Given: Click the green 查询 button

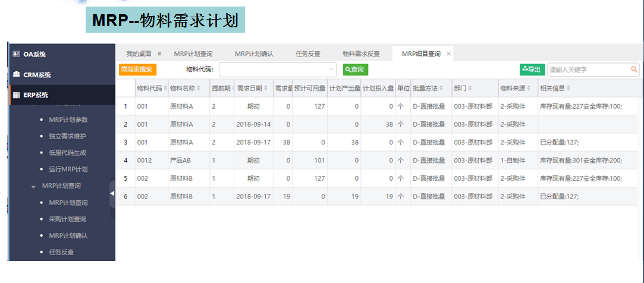Looking at the screenshot, I should [356, 70].
